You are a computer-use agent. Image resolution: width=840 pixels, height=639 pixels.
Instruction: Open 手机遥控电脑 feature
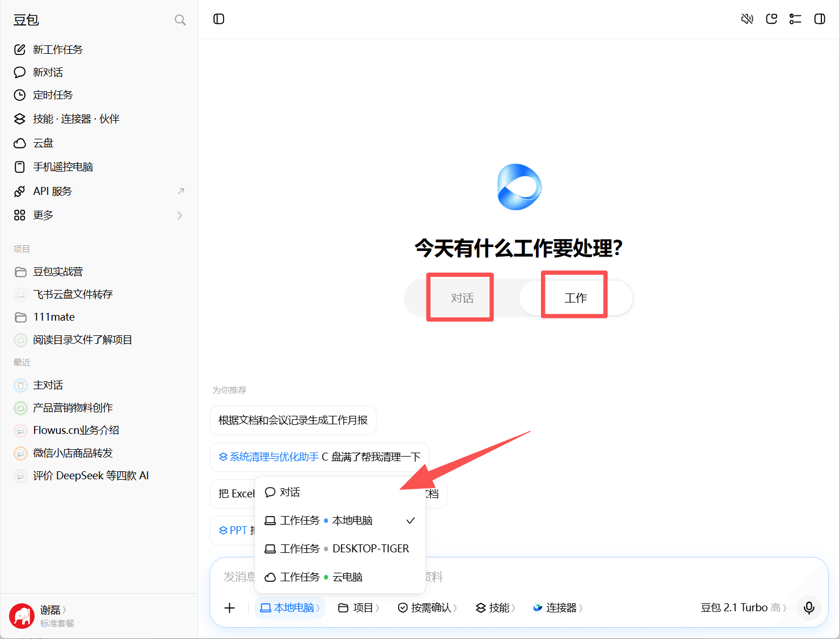tap(99, 167)
